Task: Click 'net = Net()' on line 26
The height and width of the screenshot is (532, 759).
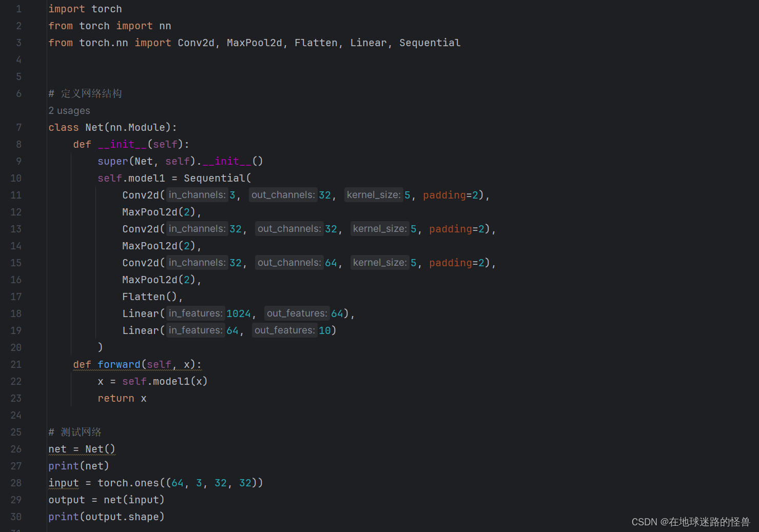Action: tap(82, 449)
